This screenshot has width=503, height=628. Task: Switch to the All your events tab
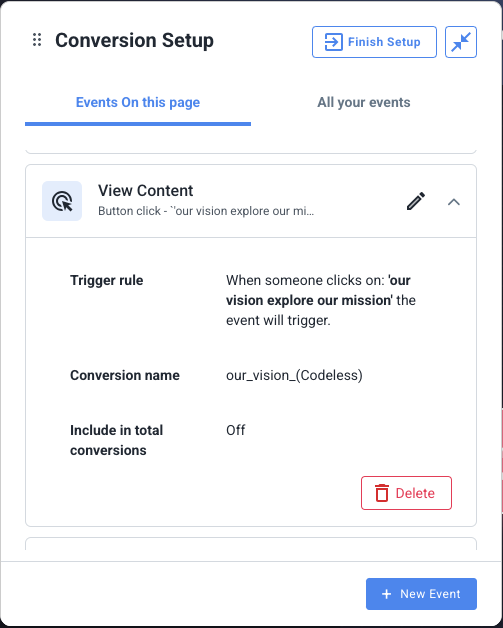(364, 103)
